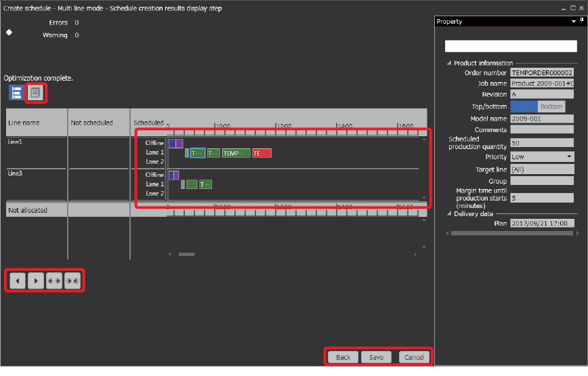Image resolution: width=588 pixels, height=376 pixels.
Task: Click the Save button
Action: point(376,357)
